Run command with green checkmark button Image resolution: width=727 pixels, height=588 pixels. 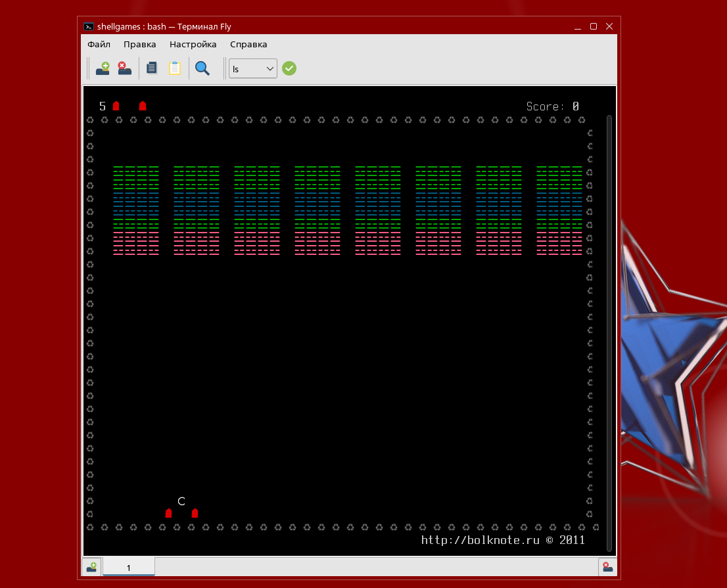tap(289, 68)
